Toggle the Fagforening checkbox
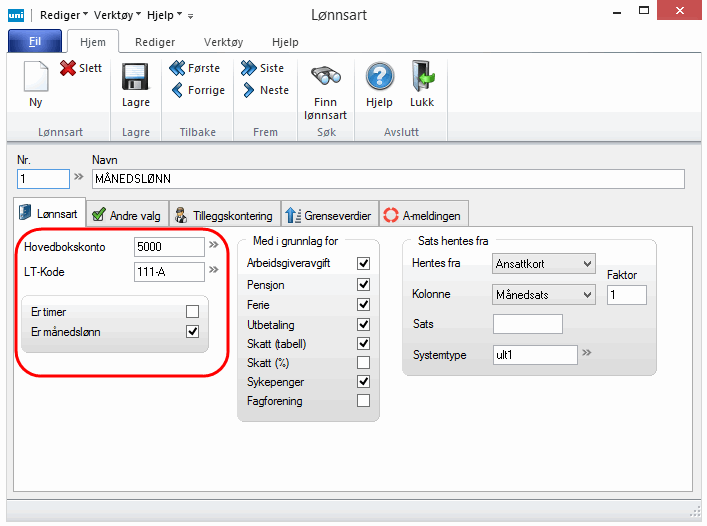 363,401
